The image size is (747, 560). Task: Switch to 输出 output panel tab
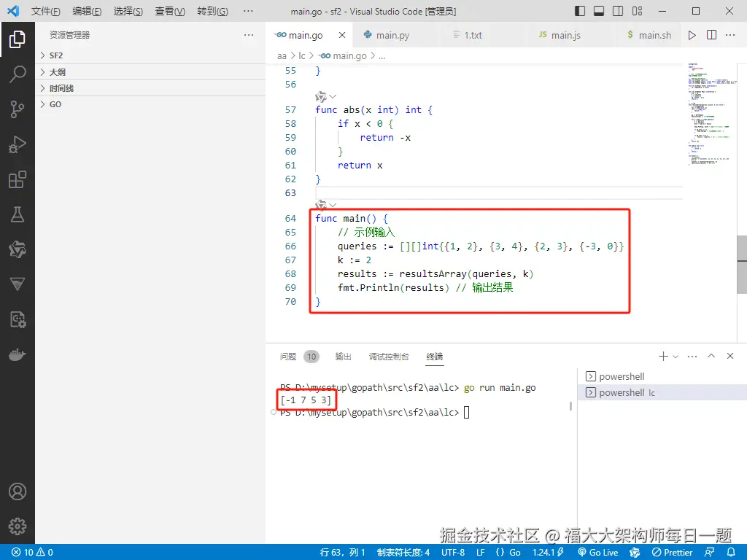[x=343, y=356]
